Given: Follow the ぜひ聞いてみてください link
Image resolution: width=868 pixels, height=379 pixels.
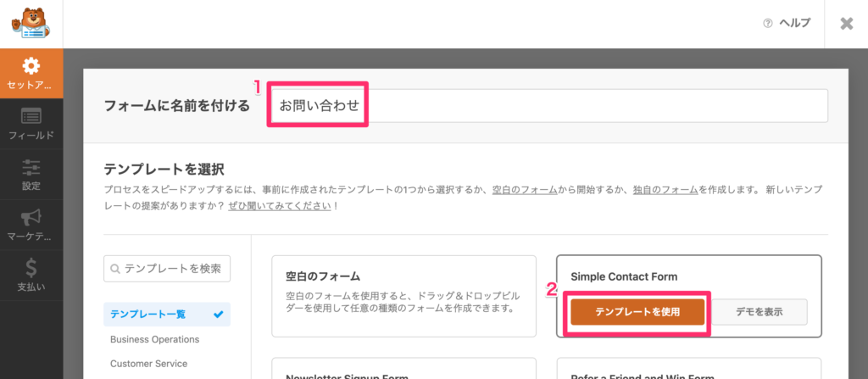Looking at the screenshot, I should tap(280, 206).
